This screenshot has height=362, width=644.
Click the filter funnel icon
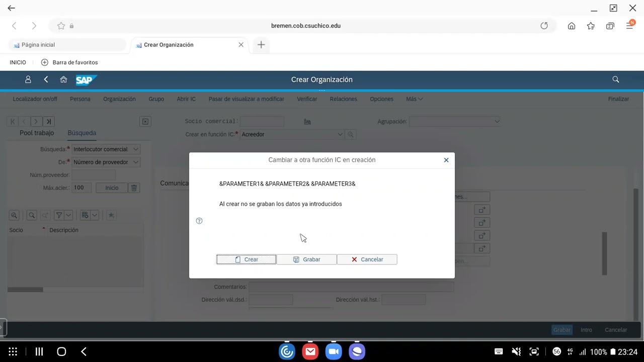(x=59, y=215)
